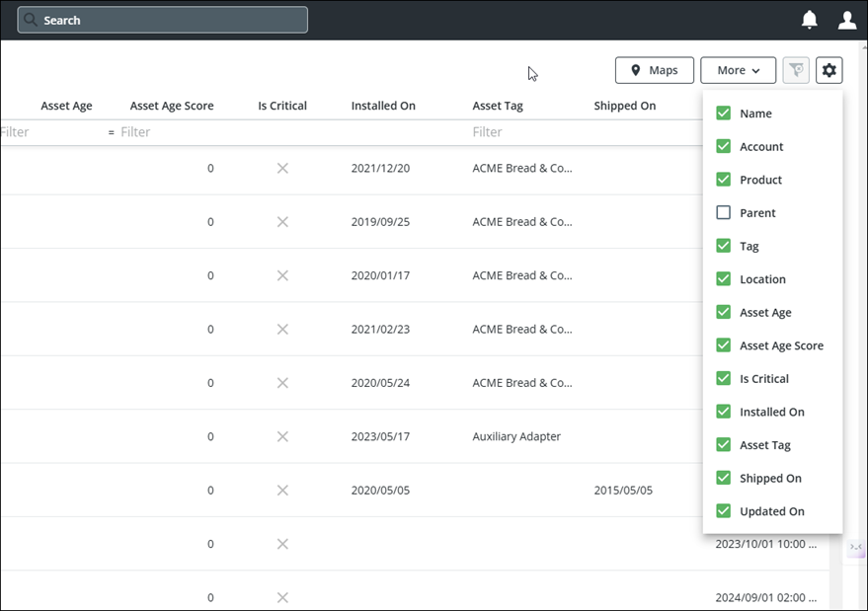Open the notifications bell
The height and width of the screenshot is (611, 868).
[x=810, y=20]
